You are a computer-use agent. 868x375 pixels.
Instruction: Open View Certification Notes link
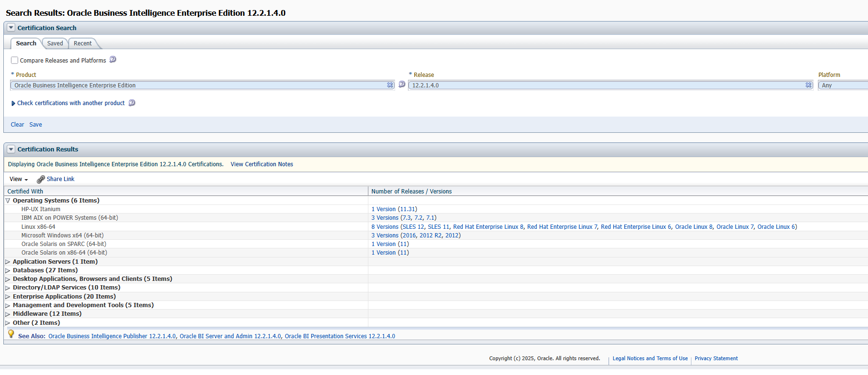tap(262, 164)
